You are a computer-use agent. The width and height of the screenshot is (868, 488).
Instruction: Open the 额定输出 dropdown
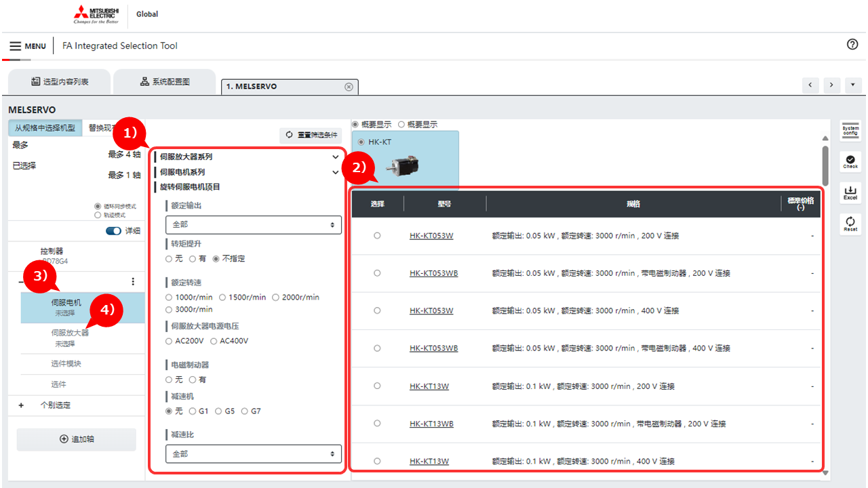click(x=254, y=224)
